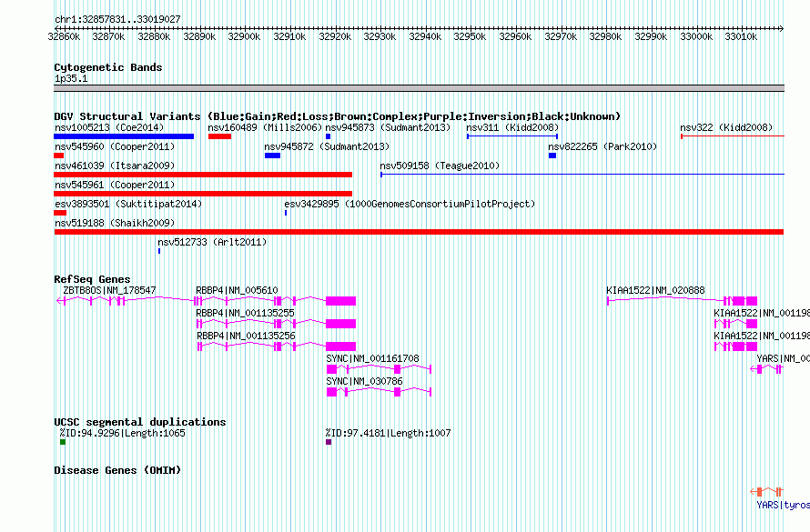Click the esv3429895 1000GenomesConsortiumPilotProject label
The width and height of the screenshot is (810, 532).
[x=410, y=204]
